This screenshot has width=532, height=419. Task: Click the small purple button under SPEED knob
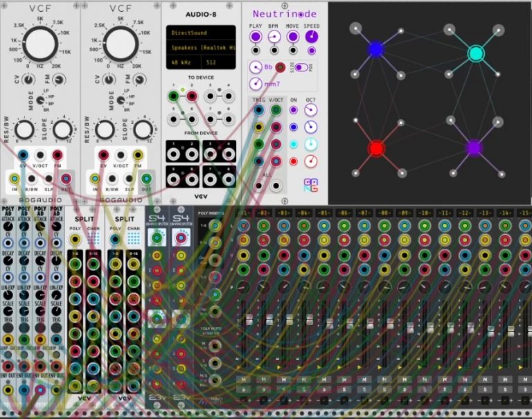tap(312, 51)
